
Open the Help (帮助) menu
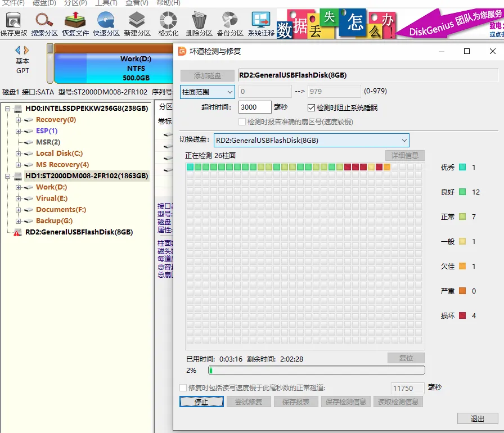(168, 3)
